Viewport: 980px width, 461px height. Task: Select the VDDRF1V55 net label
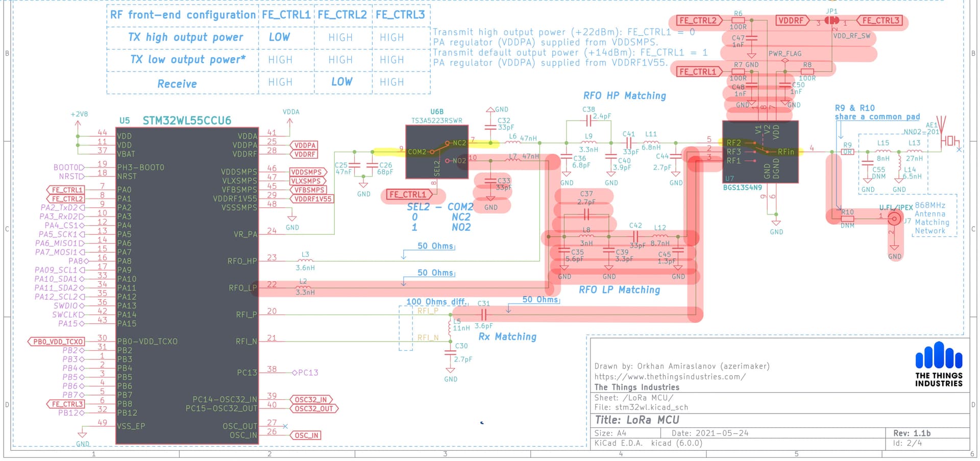pos(312,199)
